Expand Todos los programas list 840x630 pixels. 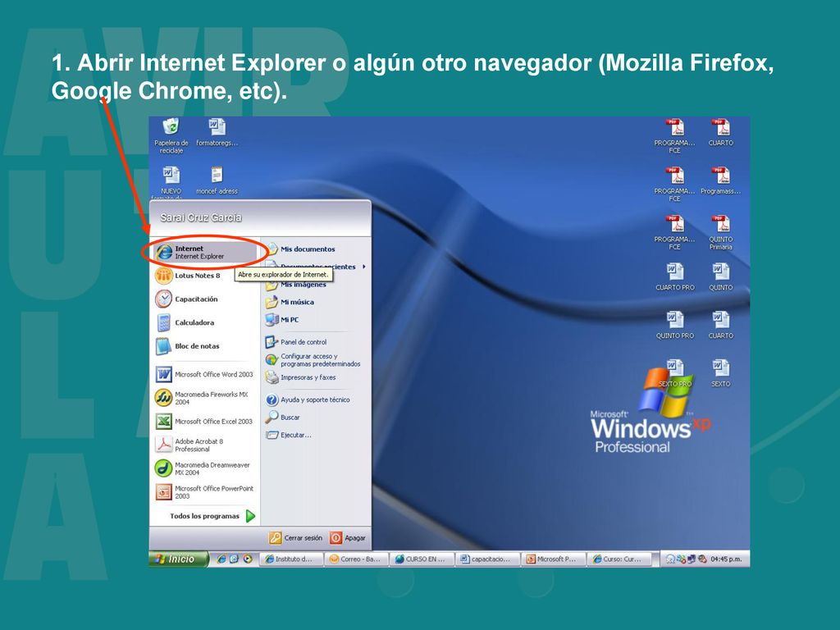click(x=212, y=517)
